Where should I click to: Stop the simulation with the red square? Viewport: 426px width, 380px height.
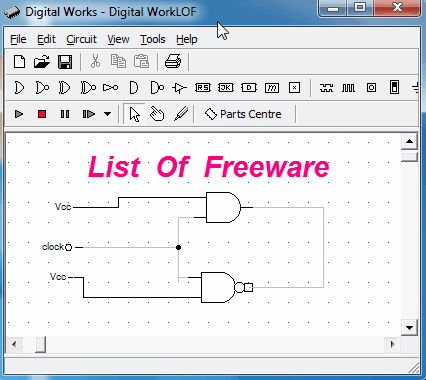pos(42,114)
